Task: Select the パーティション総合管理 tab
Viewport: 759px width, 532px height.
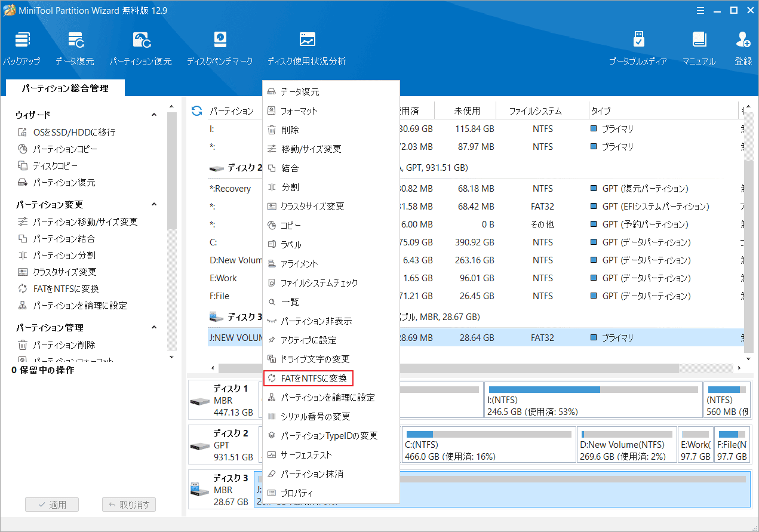Action: tap(65, 88)
